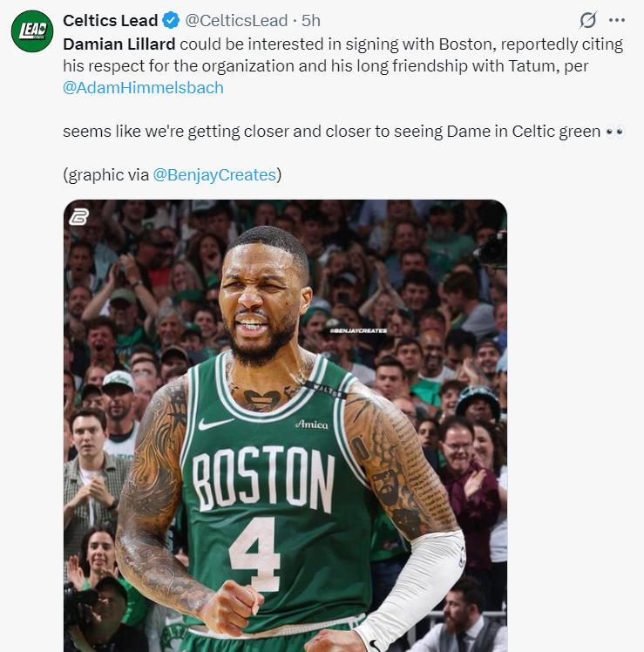Screen dimensions: 644x652
Task: Click the Grok slashed-circle icon
Action: coord(588,20)
